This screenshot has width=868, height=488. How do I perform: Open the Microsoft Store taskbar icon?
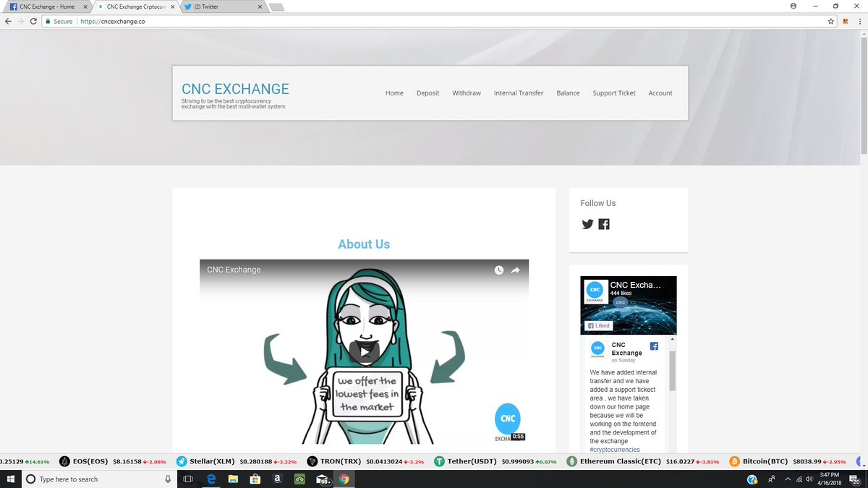[255, 479]
